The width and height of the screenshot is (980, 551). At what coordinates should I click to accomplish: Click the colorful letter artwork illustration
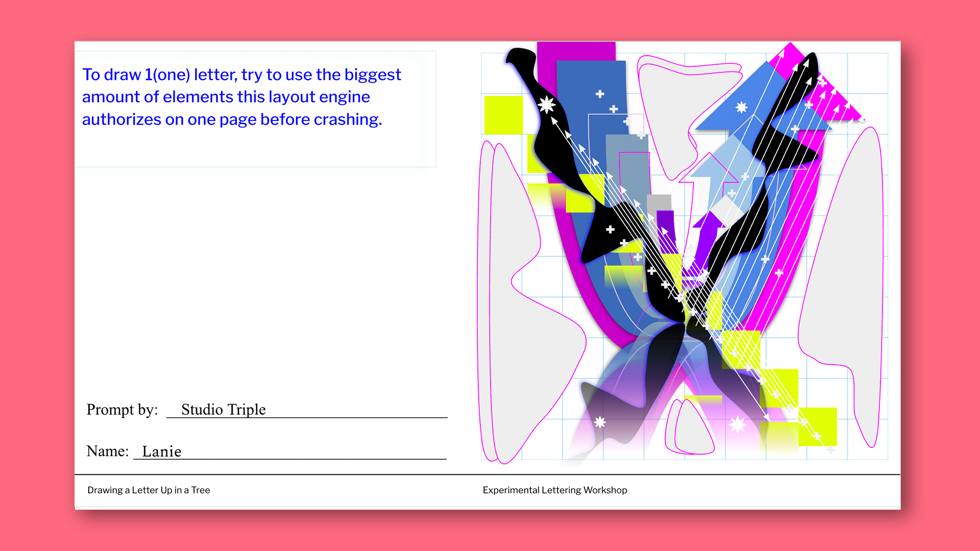[683, 253]
